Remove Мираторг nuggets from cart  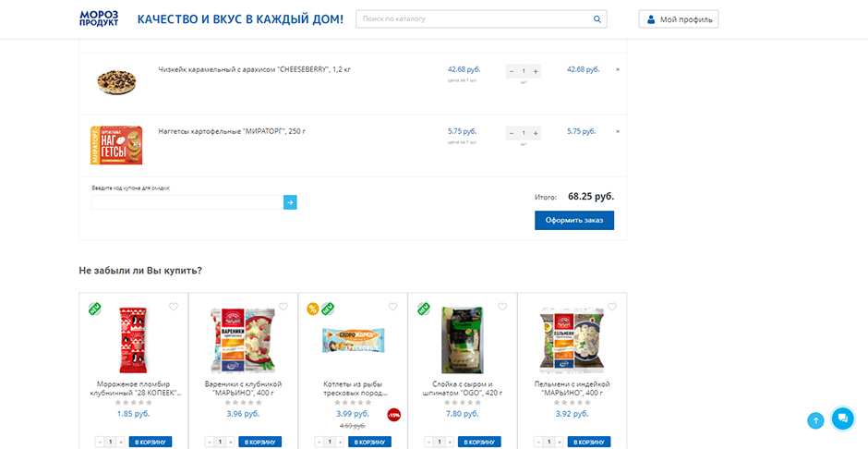(618, 132)
